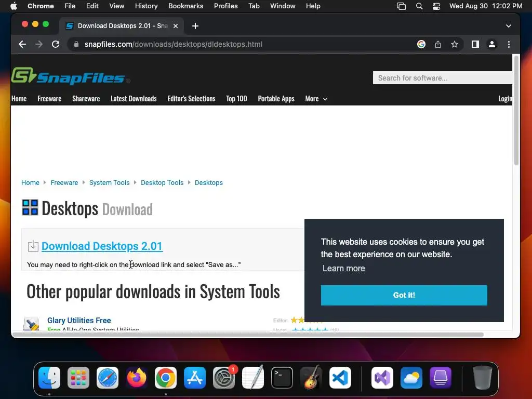The width and height of the screenshot is (532, 399).
Task: Launch Safari from the dock
Action: 108,378
